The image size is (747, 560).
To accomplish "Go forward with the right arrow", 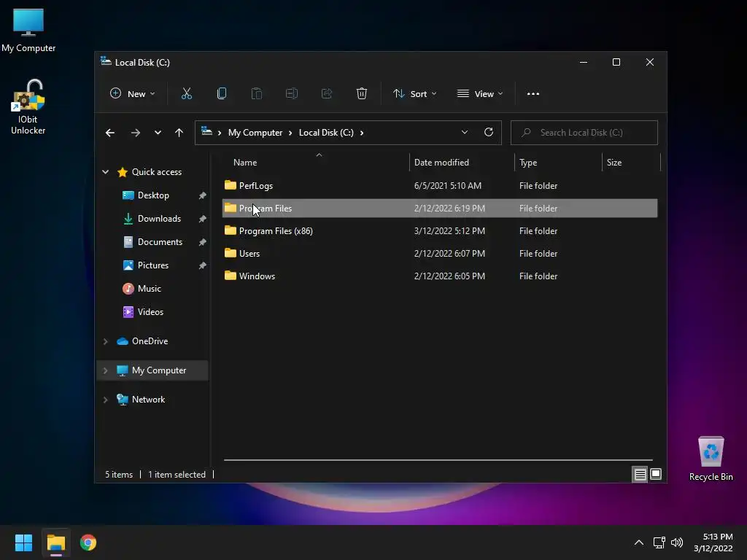I will pyautogui.click(x=135, y=133).
